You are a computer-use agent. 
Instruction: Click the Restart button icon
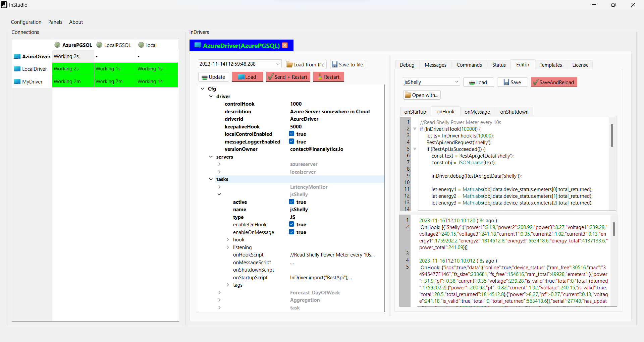click(x=320, y=77)
